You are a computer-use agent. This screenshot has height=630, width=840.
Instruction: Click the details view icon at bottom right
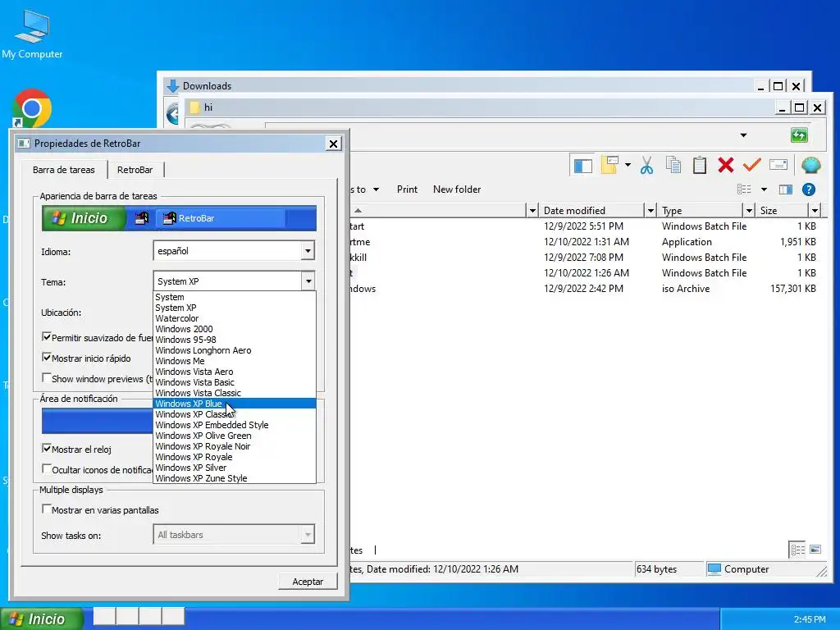point(797,550)
